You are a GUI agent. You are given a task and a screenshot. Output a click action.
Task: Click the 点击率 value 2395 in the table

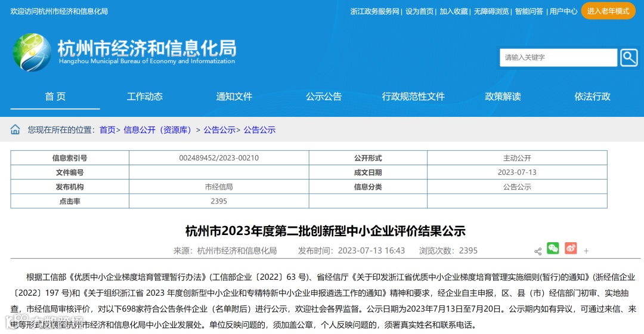pos(219,201)
